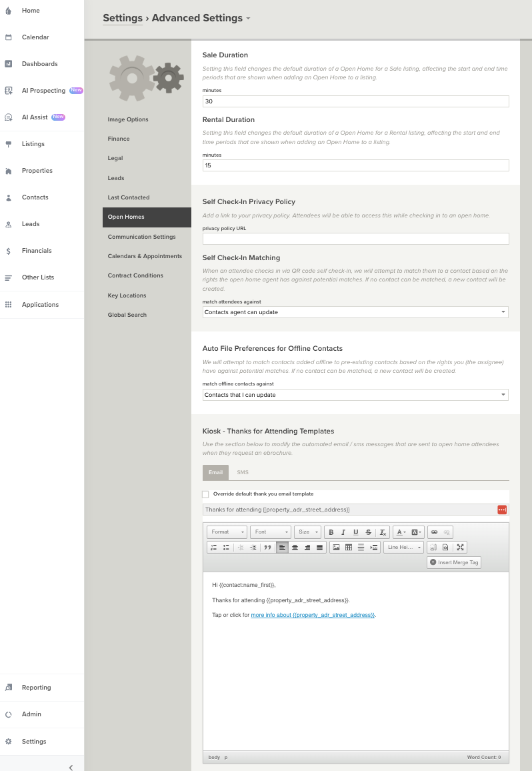The width and height of the screenshot is (532, 771).
Task: Click the Remove Format icon
Action: point(383,532)
